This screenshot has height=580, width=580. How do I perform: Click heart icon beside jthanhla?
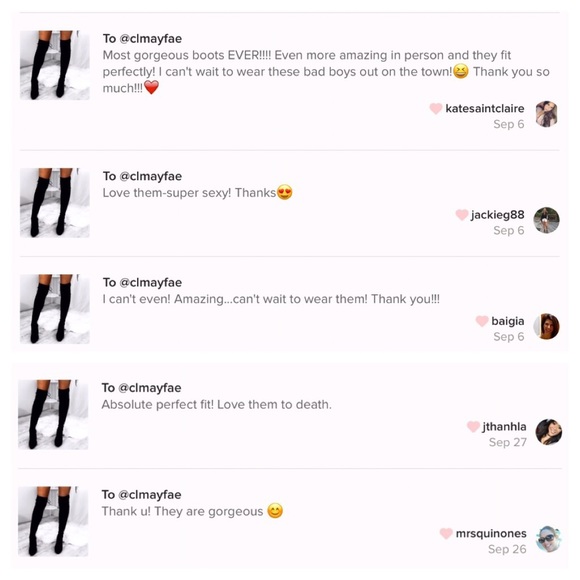coord(473,426)
